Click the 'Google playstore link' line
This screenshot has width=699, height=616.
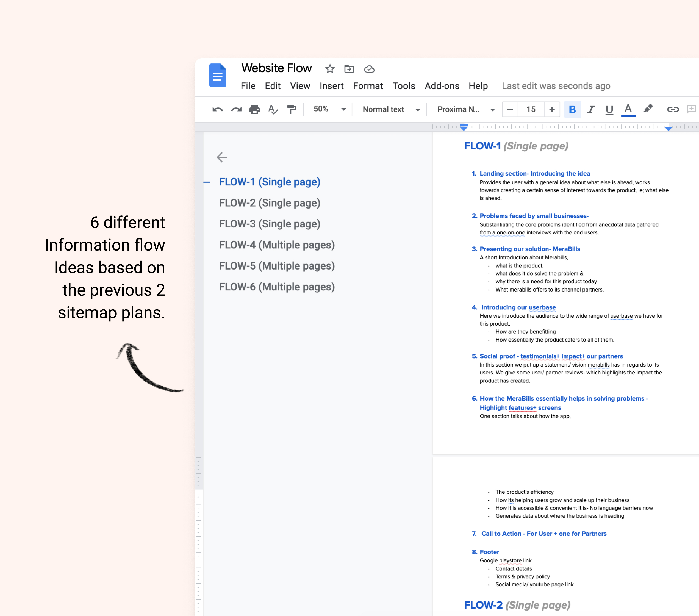coord(506,560)
